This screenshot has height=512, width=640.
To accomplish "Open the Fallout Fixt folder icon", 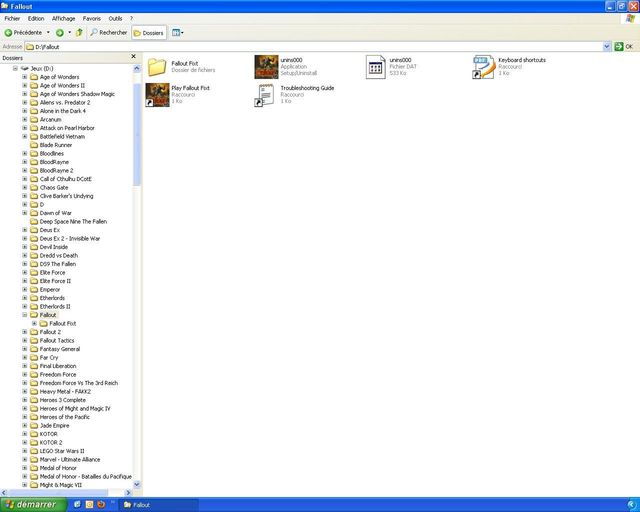I will tap(157, 67).
